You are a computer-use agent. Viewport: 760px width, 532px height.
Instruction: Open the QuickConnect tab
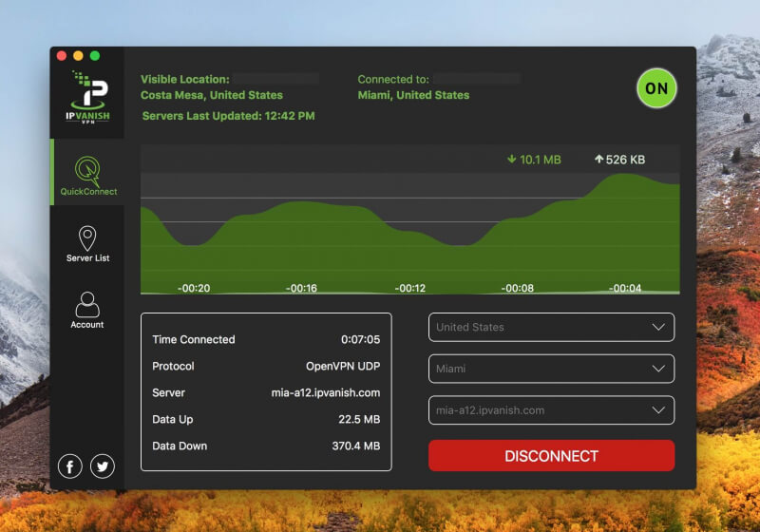(88, 173)
